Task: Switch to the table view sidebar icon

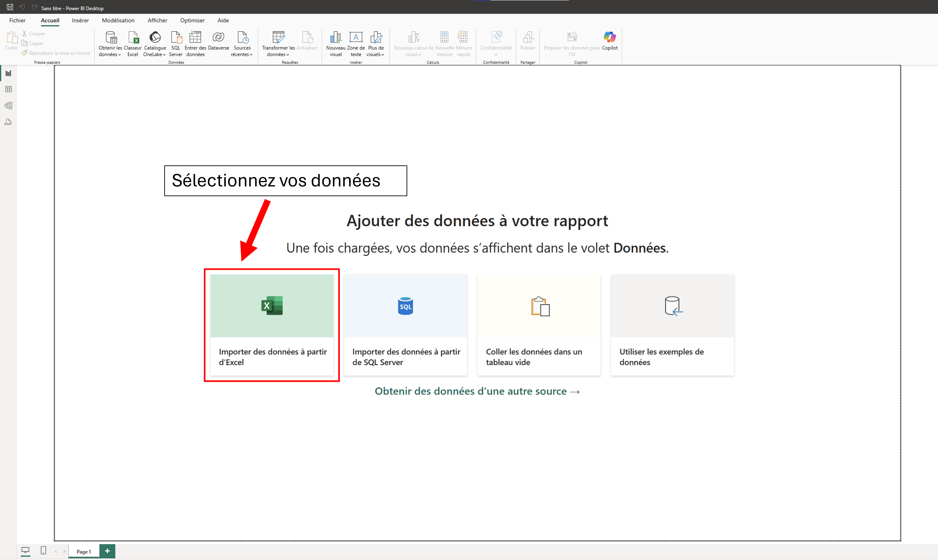Action: click(x=8, y=89)
